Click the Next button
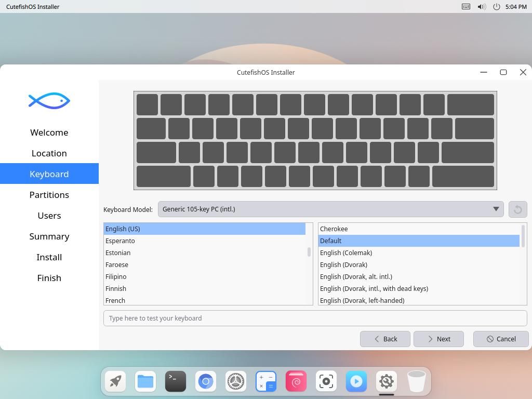Image resolution: width=532 pixels, height=399 pixels. tap(438, 339)
